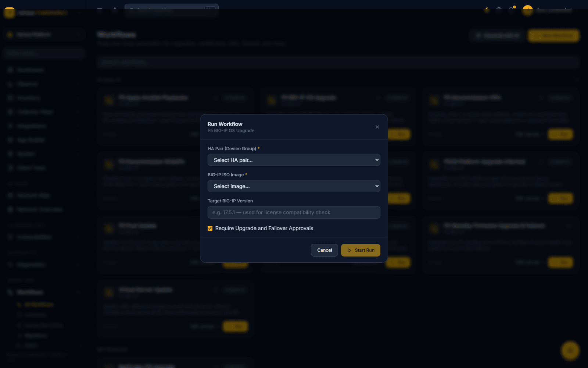588x368 pixels.
Task: Click the Target BIG-IP Version field
Action: click(294, 212)
